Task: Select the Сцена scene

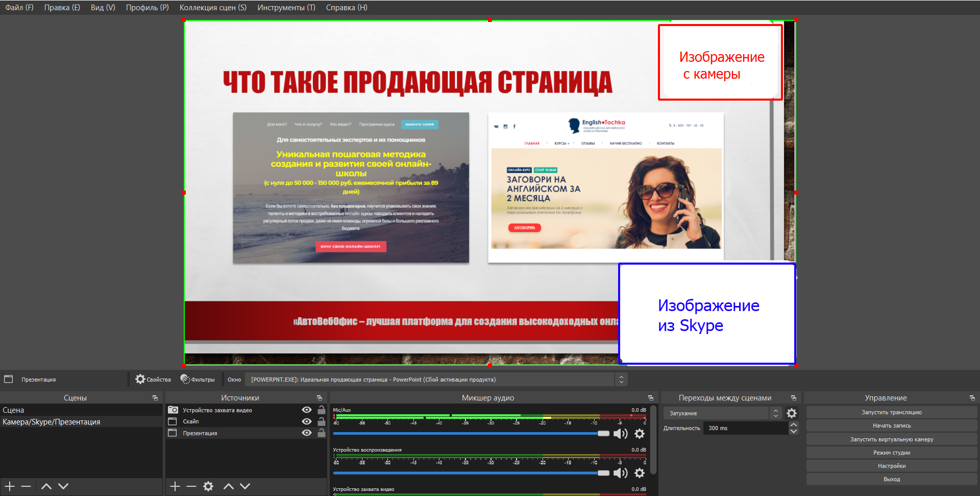Action: (81, 410)
